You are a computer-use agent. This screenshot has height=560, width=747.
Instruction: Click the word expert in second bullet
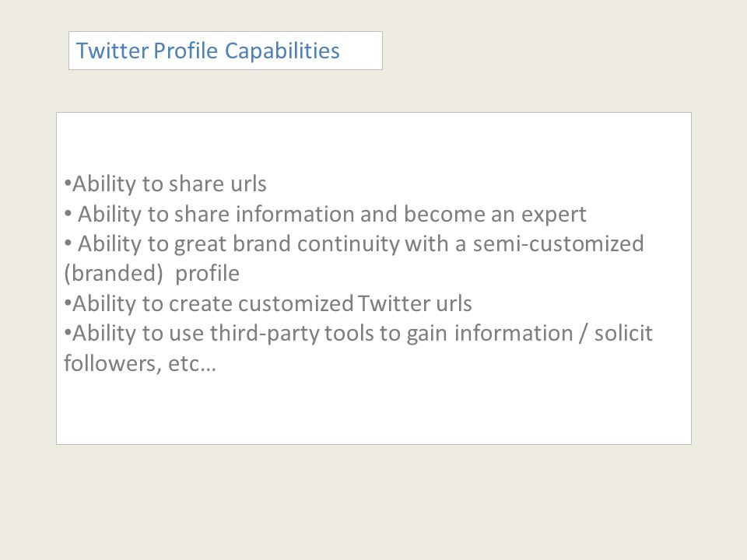pos(553,215)
